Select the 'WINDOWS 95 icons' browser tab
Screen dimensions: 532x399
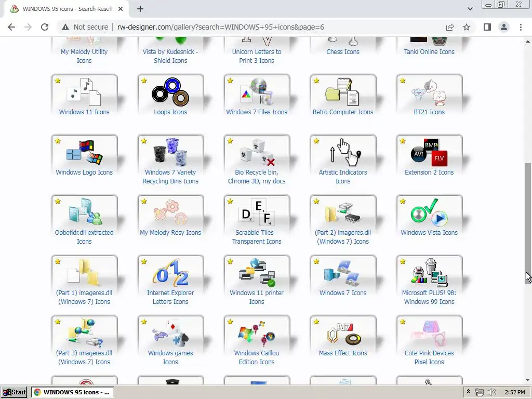pos(66,9)
